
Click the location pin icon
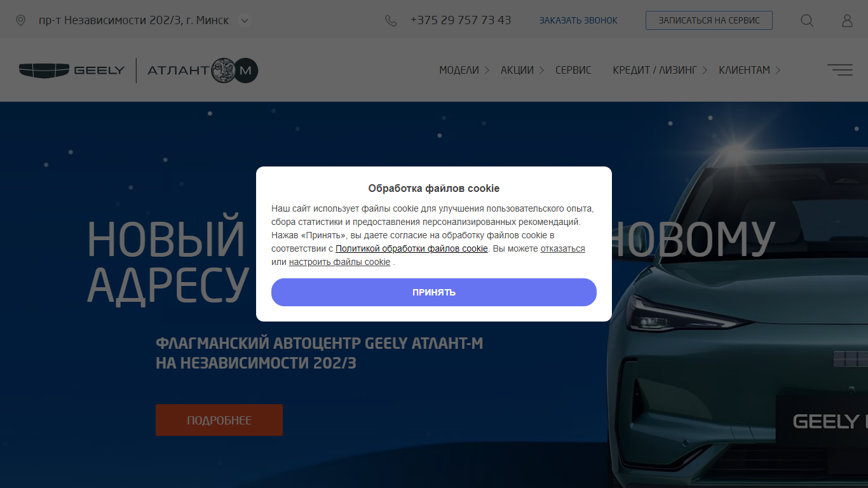click(x=20, y=20)
